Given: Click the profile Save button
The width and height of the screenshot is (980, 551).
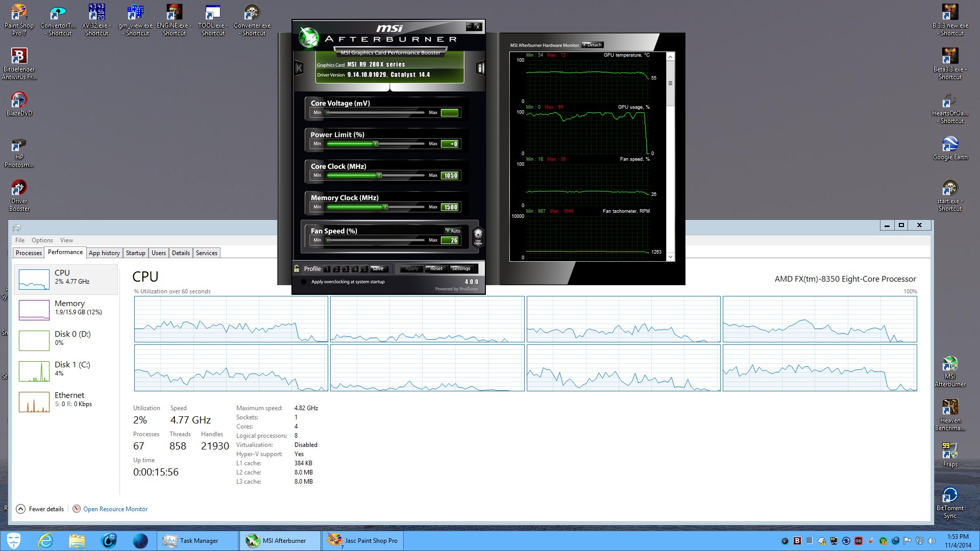Looking at the screenshot, I should [378, 268].
